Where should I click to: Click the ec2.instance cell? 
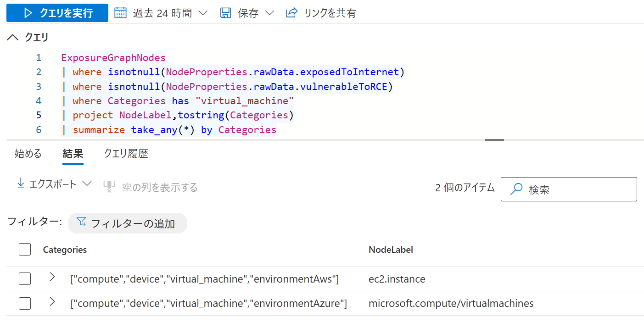pyautogui.click(x=397, y=279)
